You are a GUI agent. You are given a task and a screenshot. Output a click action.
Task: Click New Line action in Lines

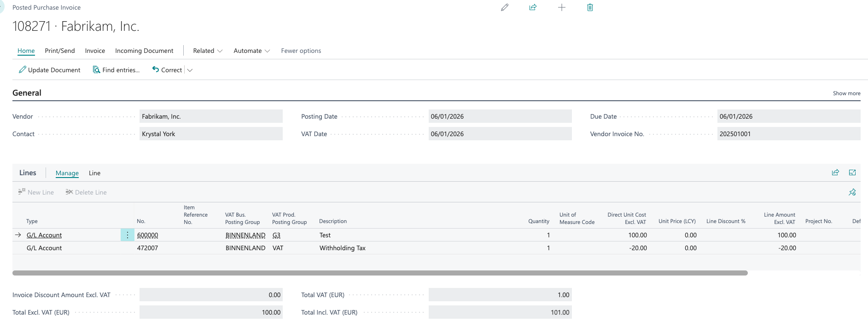[x=36, y=192]
